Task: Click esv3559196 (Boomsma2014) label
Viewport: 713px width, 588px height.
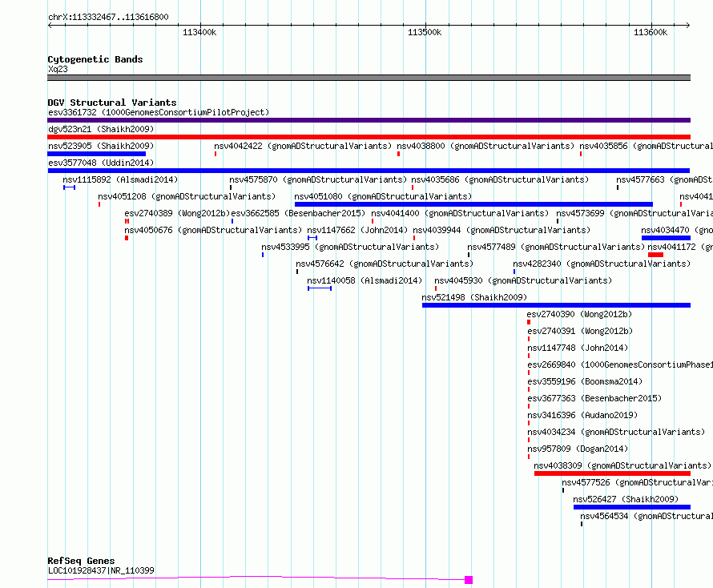Action: (x=586, y=381)
